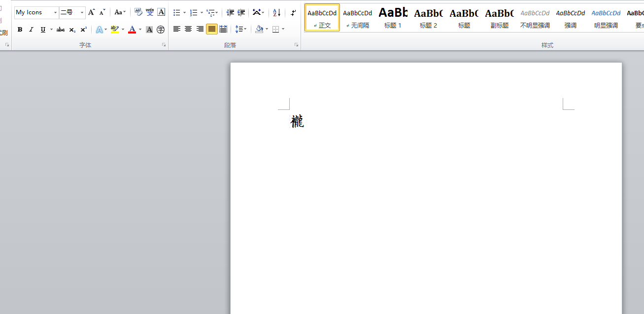Increase paragraph indent
This screenshot has width=644, height=314.
(241, 12)
